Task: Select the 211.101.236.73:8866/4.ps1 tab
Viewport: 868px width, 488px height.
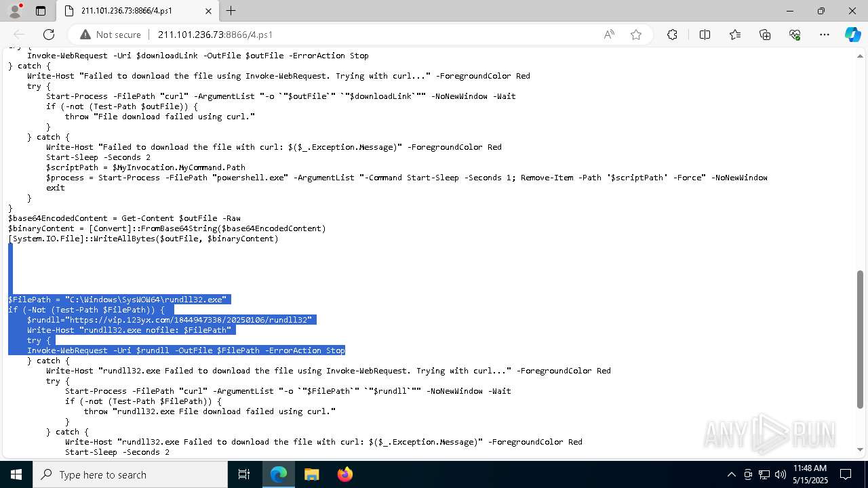Action: tap(136, 11)
